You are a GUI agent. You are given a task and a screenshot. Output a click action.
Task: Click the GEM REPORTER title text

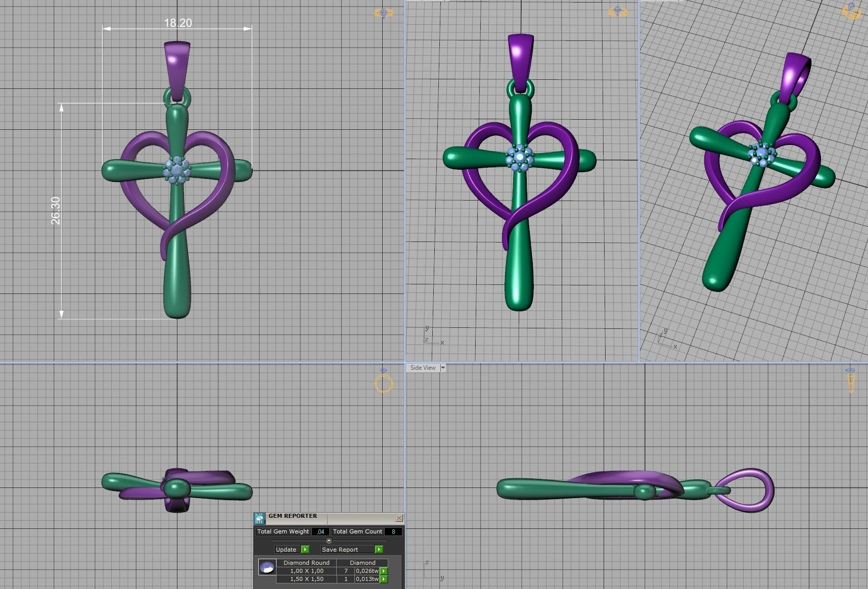pos(293,516)
